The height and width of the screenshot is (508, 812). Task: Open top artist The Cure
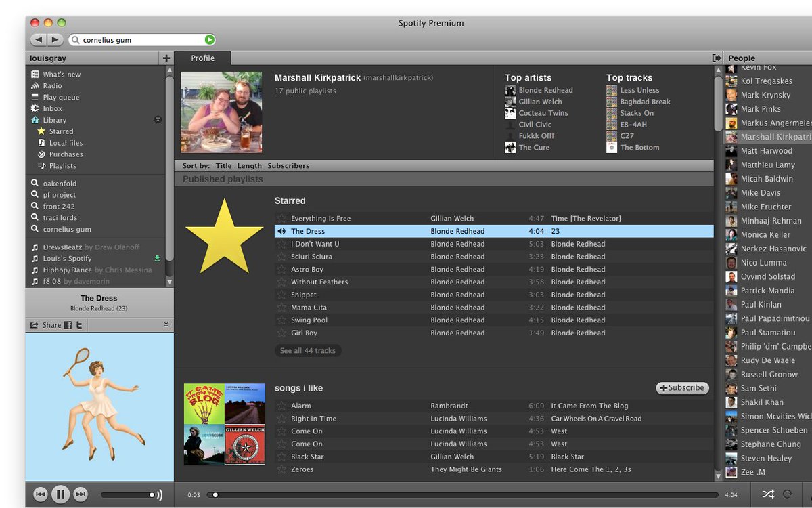click(x=534, y=148)
